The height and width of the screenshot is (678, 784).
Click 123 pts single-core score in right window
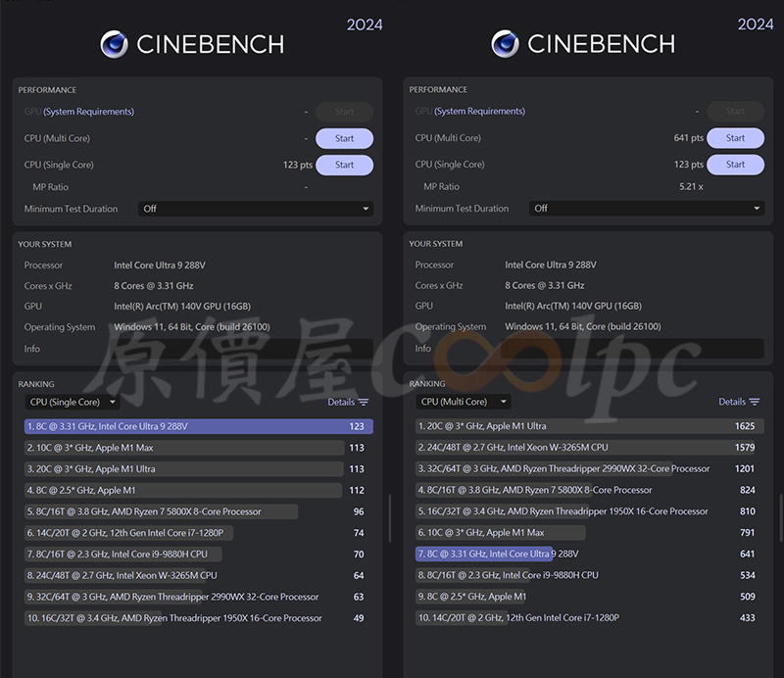tap(689, 165)
